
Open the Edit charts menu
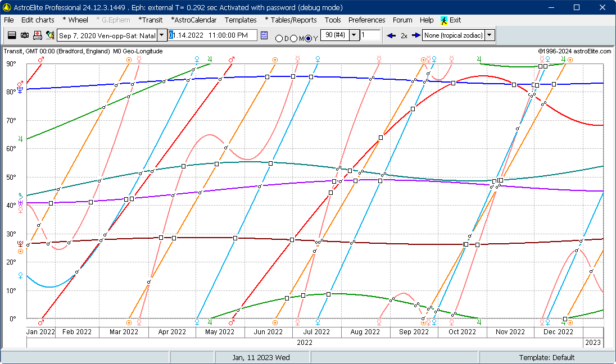point(38,20)
